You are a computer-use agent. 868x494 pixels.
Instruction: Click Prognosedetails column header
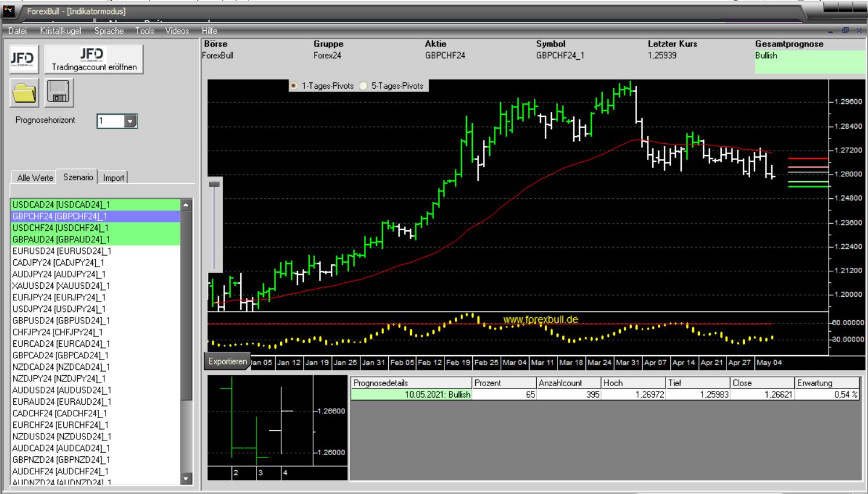pyautogui.click(x=411, y=383)
